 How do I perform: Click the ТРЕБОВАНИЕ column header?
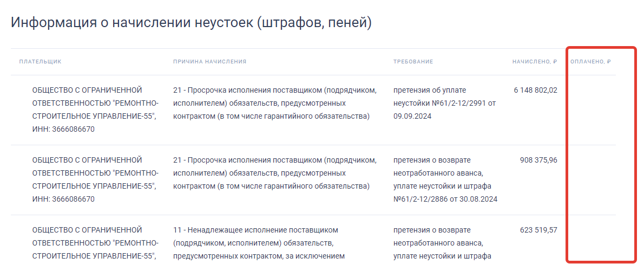coord(413,62)
